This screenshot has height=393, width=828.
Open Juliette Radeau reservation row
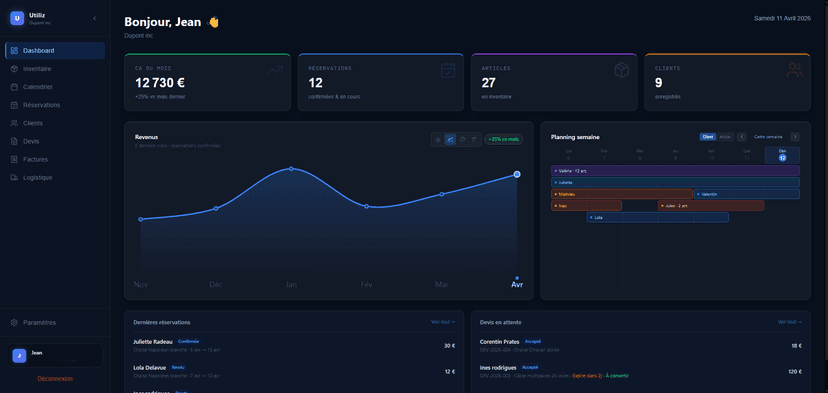(294, 345)
